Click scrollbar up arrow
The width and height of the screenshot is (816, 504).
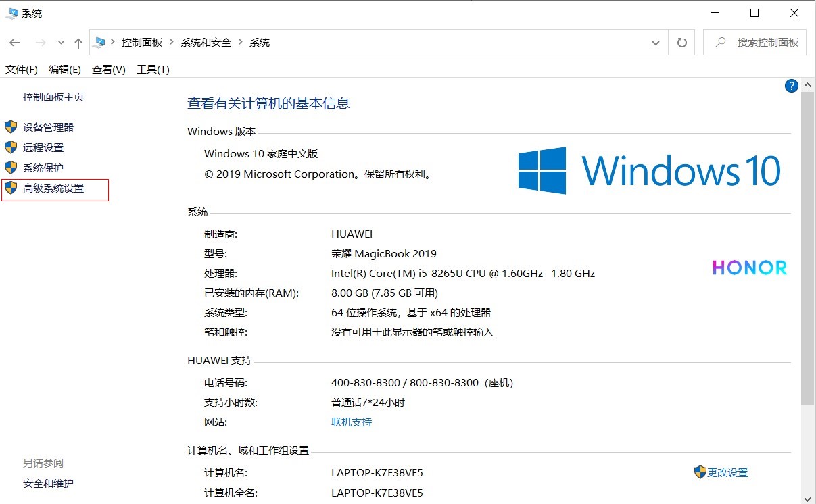[808, 84]
